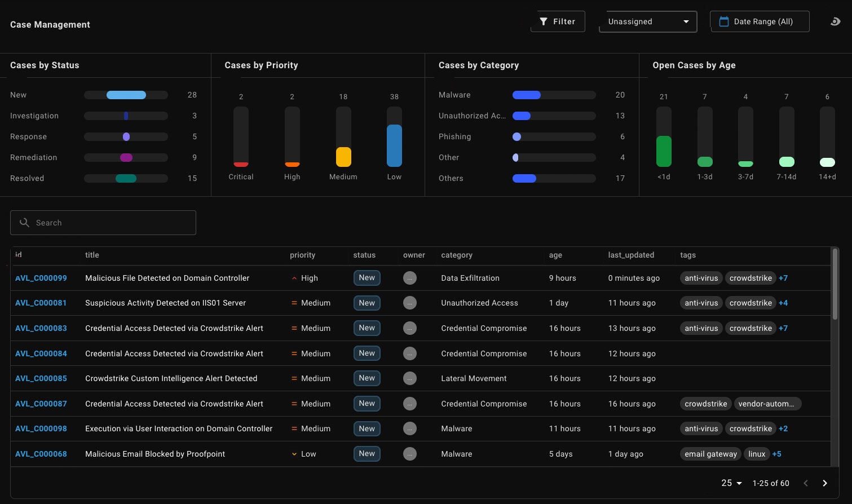Sort table by priority column header
The width and height of the screenshot is (852, 504).
pyautogui.click(x=302, y=255)
